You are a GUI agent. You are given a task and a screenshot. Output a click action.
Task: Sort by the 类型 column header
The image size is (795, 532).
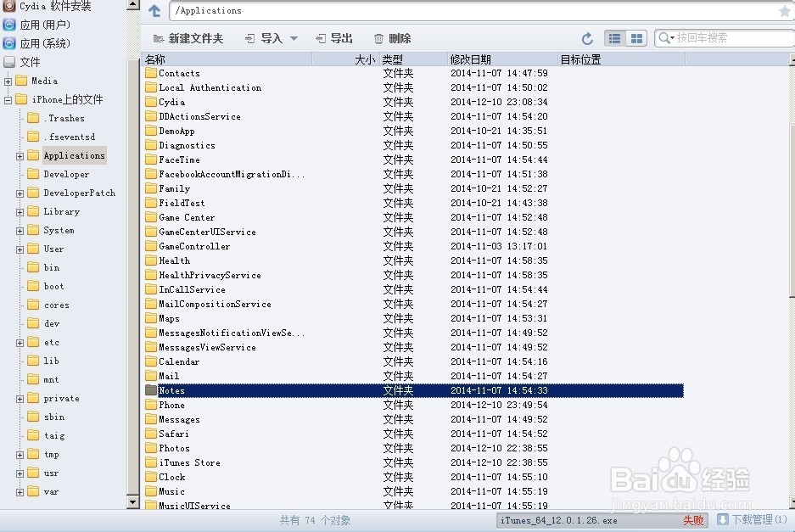click(x=413, y=59)
